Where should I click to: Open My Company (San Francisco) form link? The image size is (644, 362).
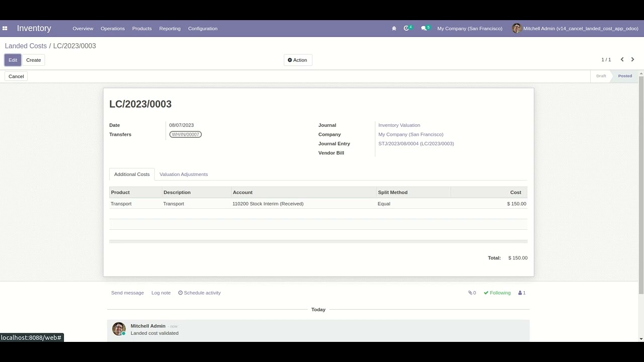(x=411, y=135)
